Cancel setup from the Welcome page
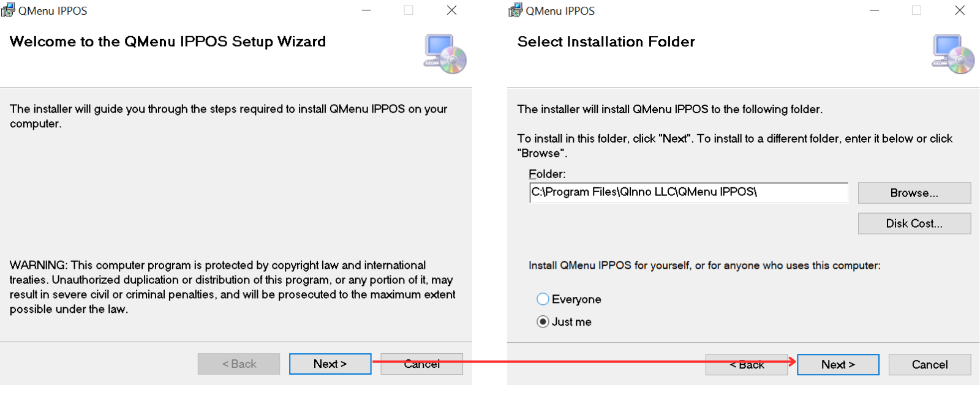The width and height of the screenshot is (980, 404). [x=421, y=364]
